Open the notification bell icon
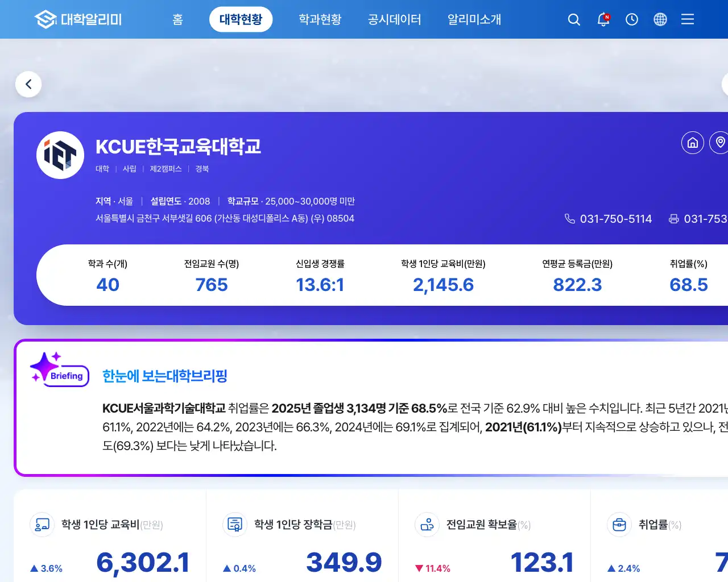Image resolution: width=728 pixels, height=582 pixels. (603, 19)
